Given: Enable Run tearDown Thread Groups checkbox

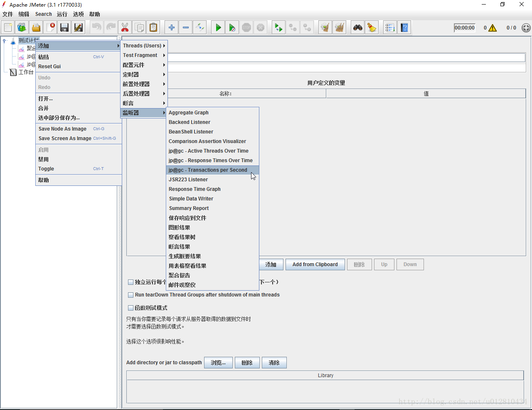Looking at the screenshot, I should (x=131, y=295).
